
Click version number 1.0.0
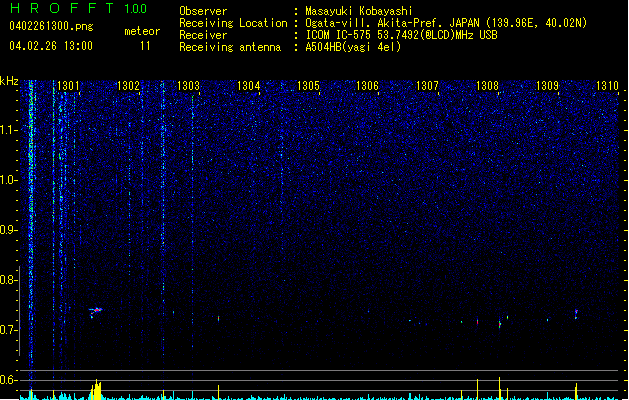coord(136,9)
